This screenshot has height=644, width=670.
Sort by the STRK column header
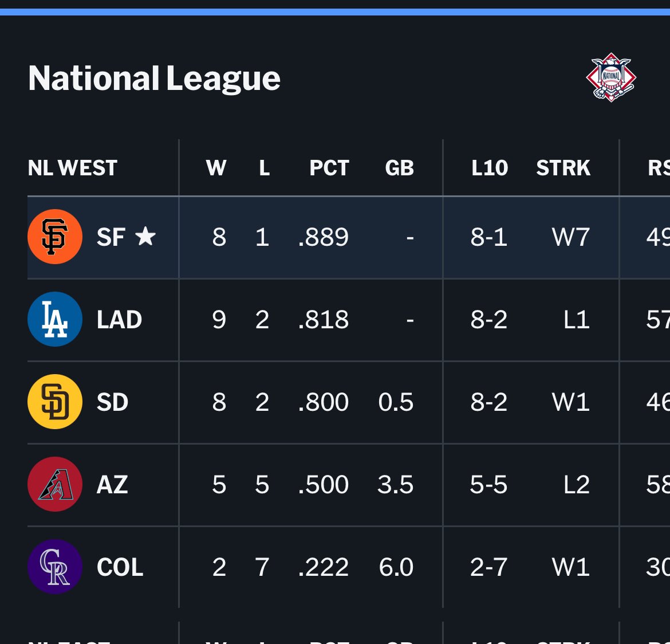(x=563, y=168)
